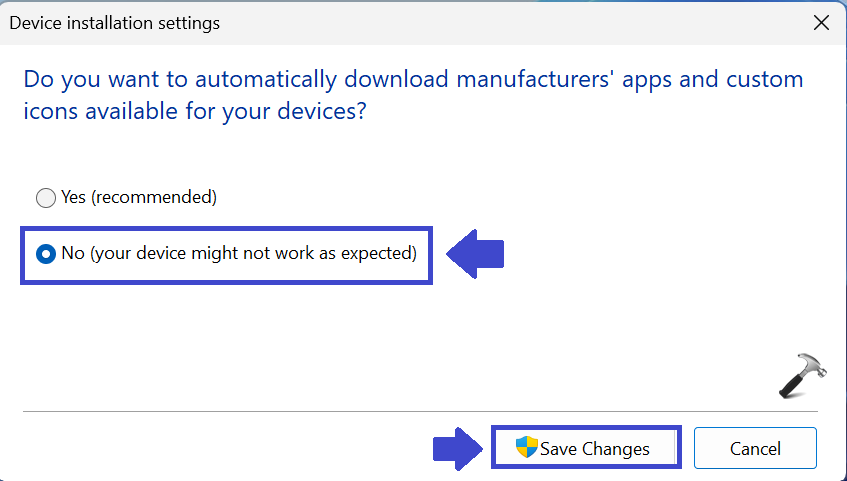
Task: Click the "Yes (recommended)" label text
Action: 138,197
